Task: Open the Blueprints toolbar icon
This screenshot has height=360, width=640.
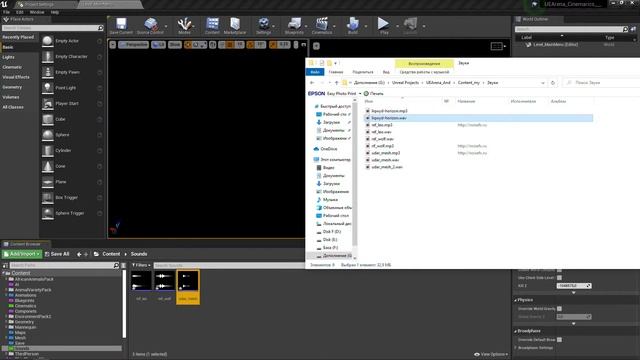Action: [x=294, y=26]
